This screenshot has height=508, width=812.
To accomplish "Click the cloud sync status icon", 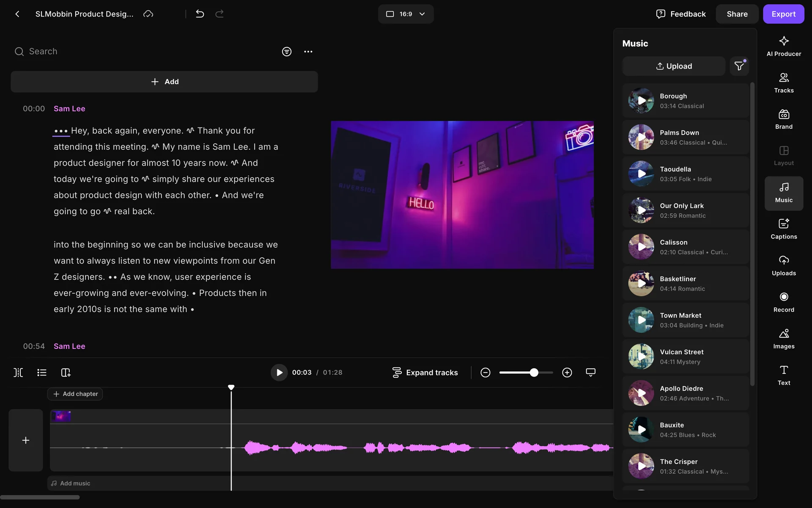I will [x=148, y=14].
